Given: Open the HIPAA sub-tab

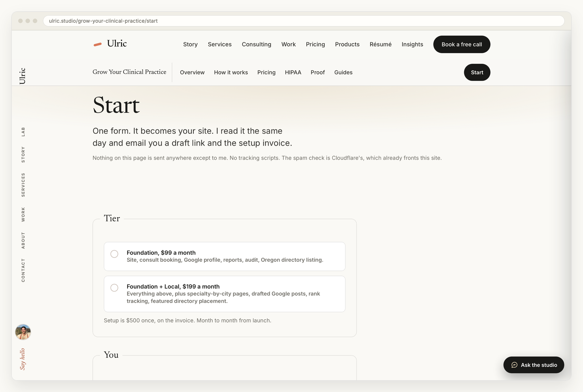Looking at the screenshot, I should (293, 72).
